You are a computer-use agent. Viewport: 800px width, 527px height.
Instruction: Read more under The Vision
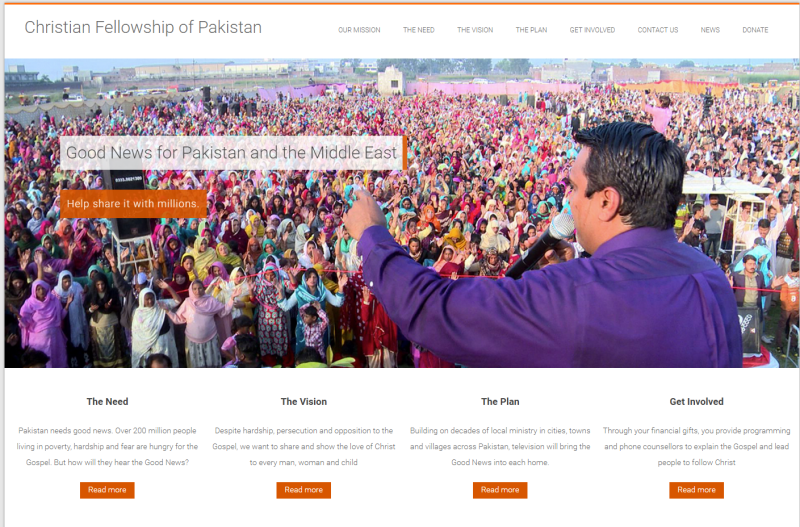(304, 490)
